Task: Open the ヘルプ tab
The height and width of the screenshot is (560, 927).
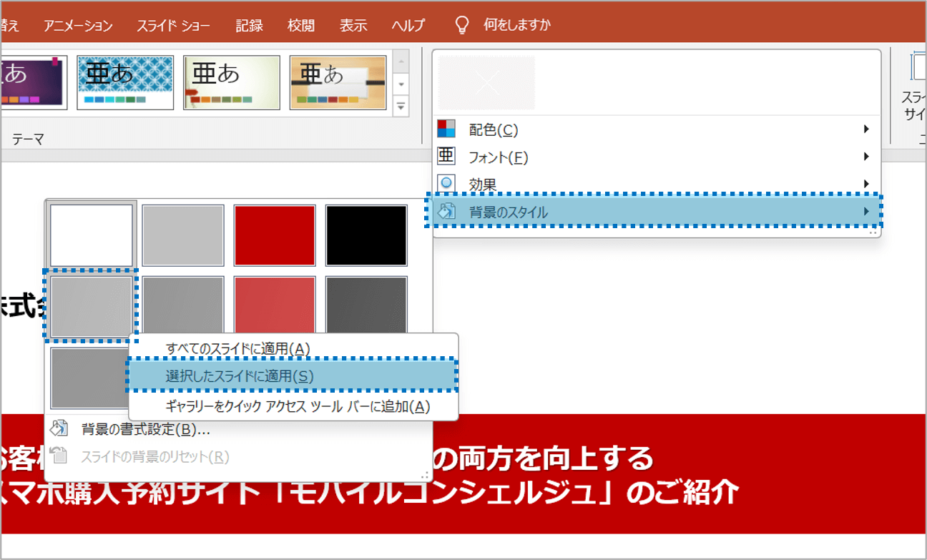Action: 408,24
